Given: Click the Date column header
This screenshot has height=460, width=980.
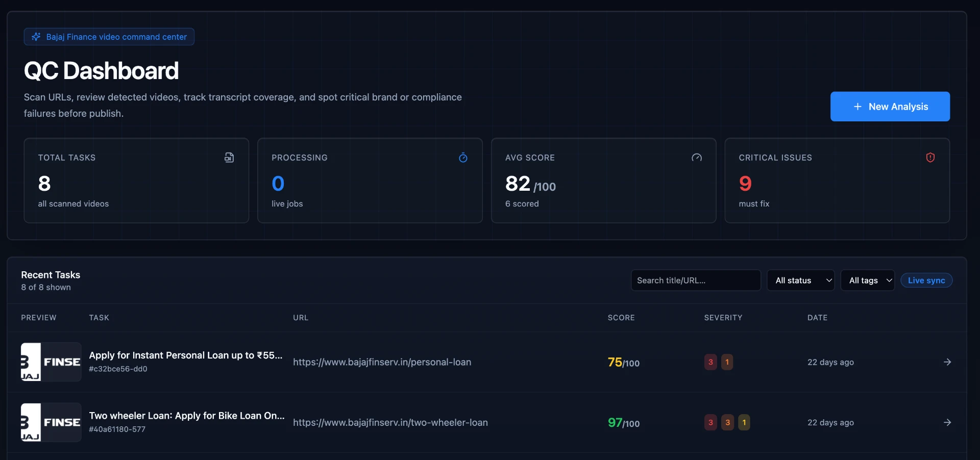Looking at the screenshot, I should tap(817, 318).
